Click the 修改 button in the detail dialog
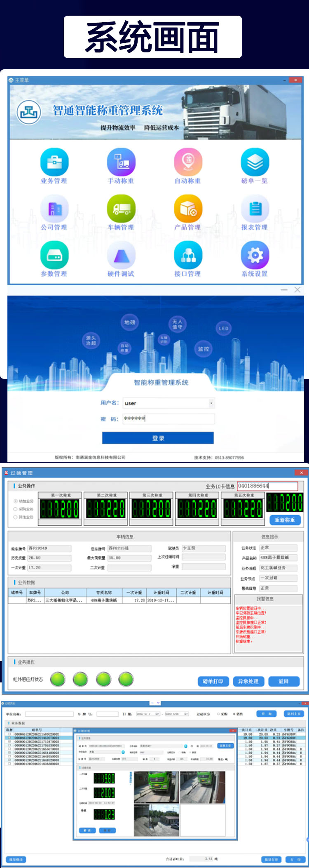 point(87,830)
